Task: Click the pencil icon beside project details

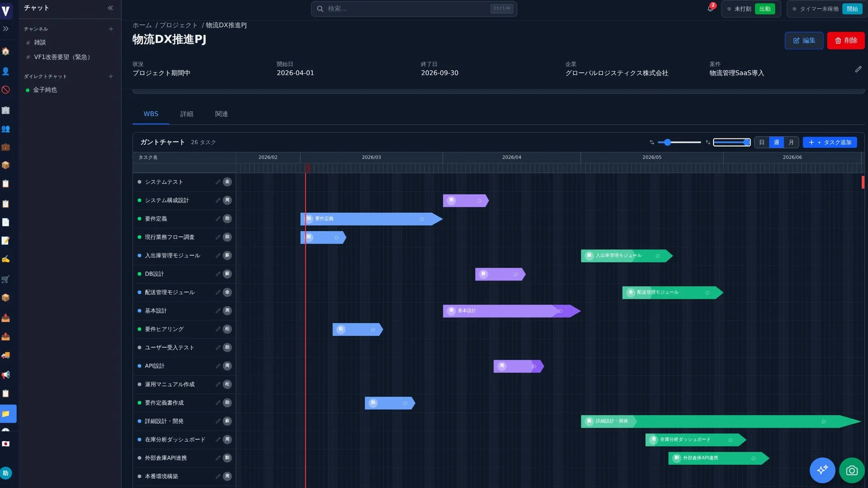Action: pyautogui.click(x=858, y=69)
